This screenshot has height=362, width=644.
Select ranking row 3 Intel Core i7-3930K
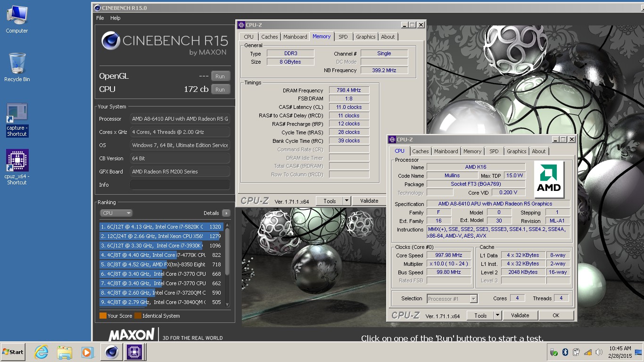(x=162, y=246)
